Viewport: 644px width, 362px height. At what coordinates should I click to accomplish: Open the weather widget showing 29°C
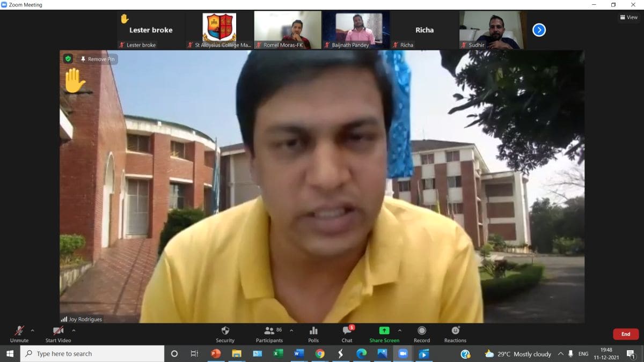point(518,354)
